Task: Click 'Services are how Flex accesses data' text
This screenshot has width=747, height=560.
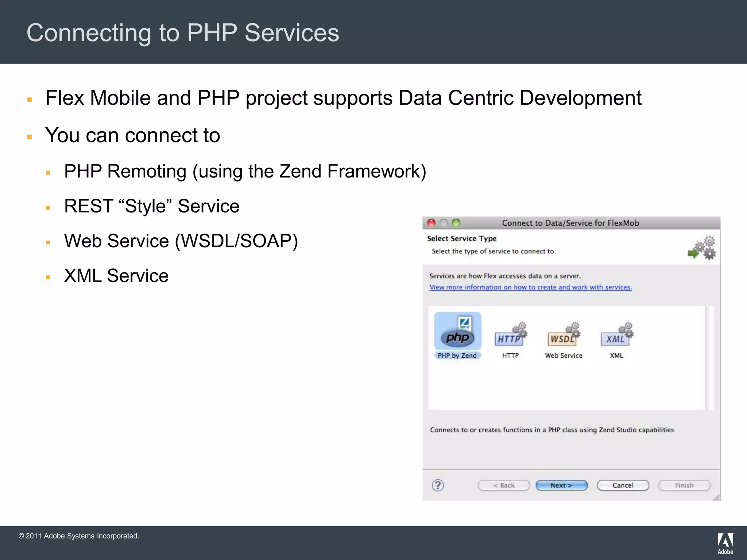Action: pyautogui.click(x=505, y=276)
